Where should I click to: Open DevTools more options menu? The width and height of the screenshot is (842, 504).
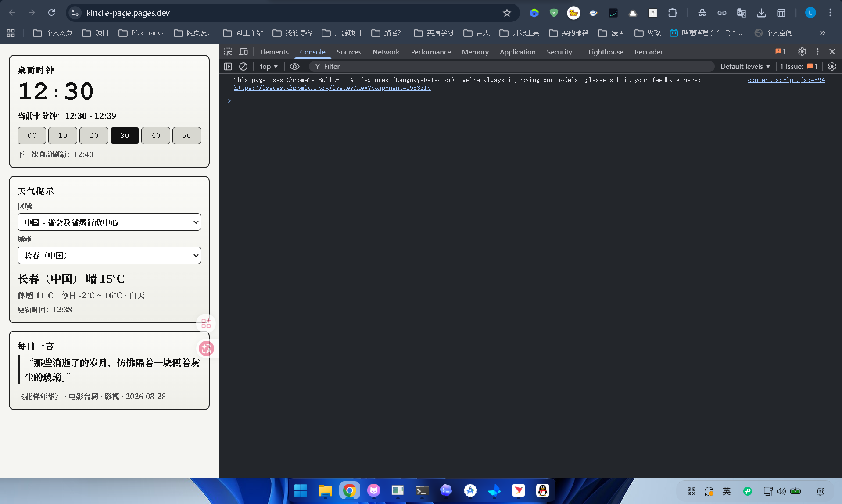coord(817,52)
